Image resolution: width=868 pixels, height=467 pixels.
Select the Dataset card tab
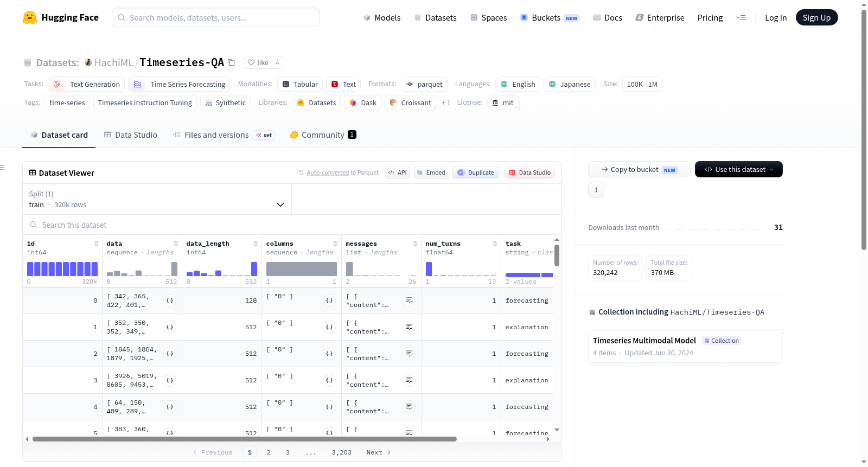coord(59,135)
